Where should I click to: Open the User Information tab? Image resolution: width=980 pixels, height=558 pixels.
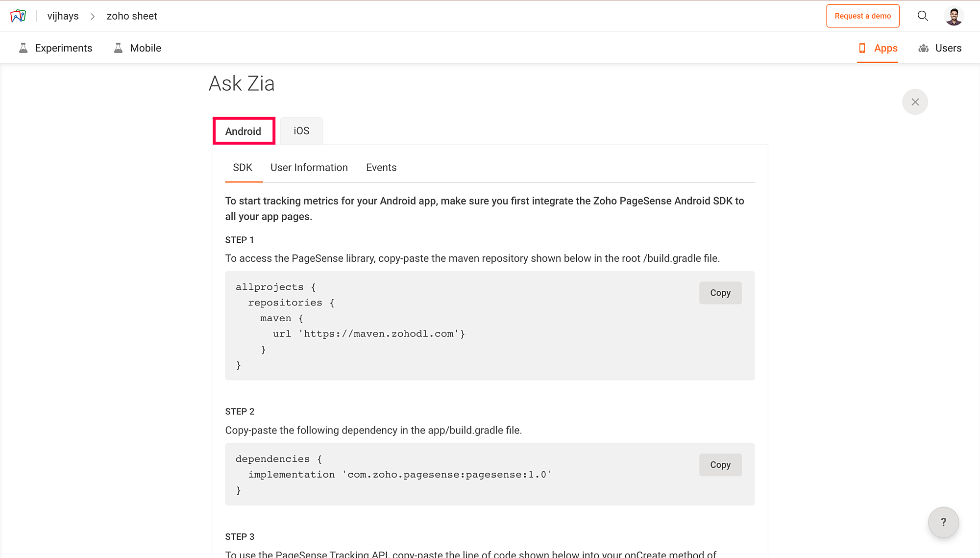(309, 168)
